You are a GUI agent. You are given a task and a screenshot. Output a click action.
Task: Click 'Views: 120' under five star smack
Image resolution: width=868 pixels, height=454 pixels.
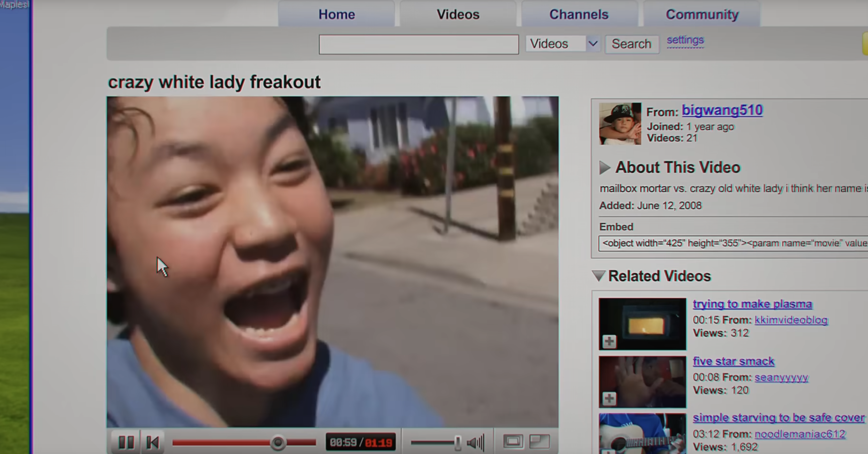[721, 390]
